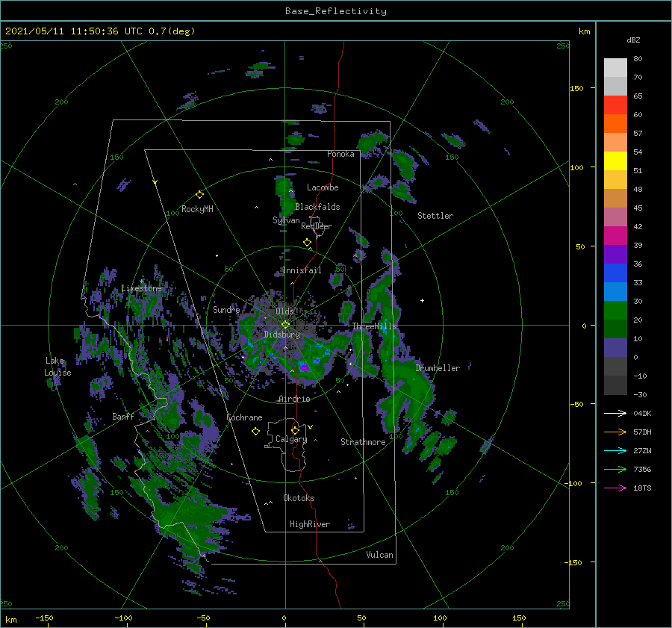
Task: Click the Drumheller town label
Action: (x=438, y=368)
